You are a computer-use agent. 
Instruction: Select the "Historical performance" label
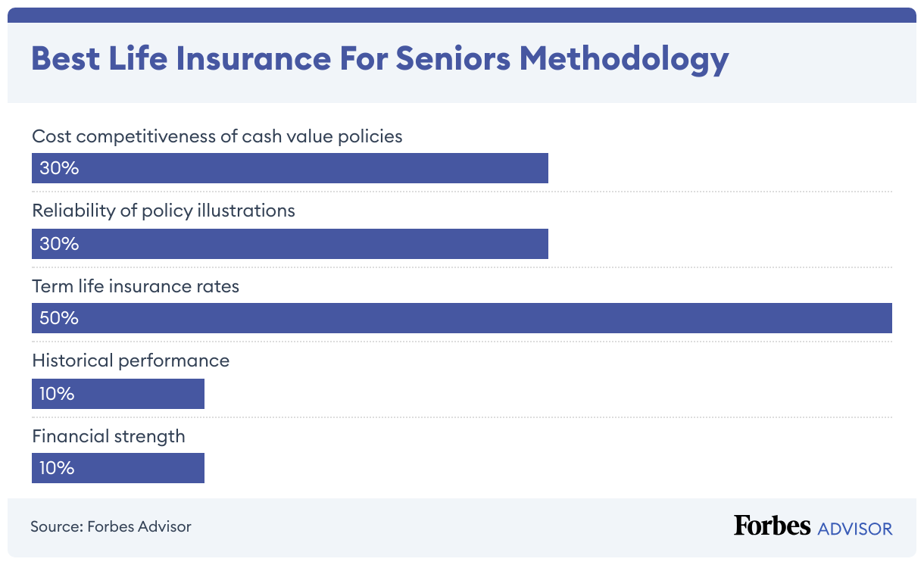point(130,361)
